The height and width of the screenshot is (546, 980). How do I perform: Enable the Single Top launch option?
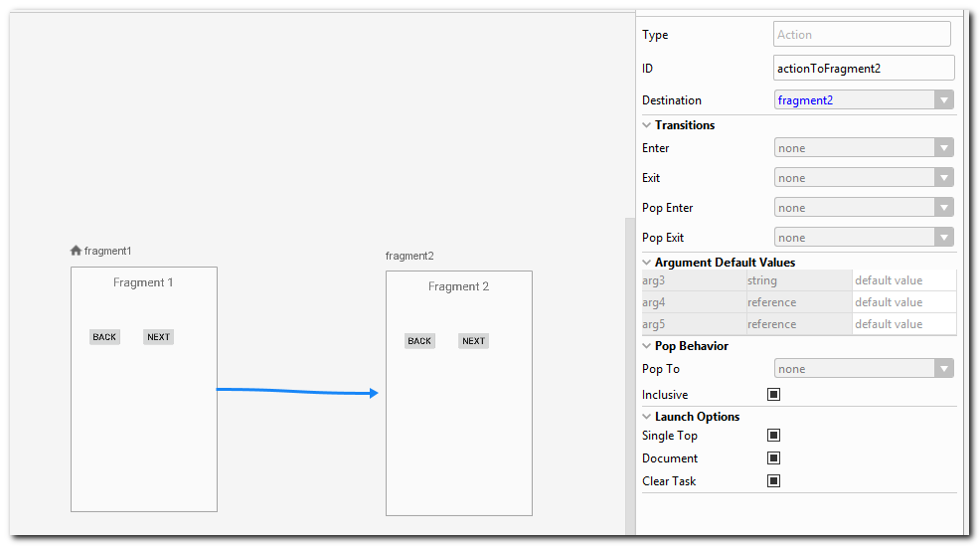tap(773, 436)
